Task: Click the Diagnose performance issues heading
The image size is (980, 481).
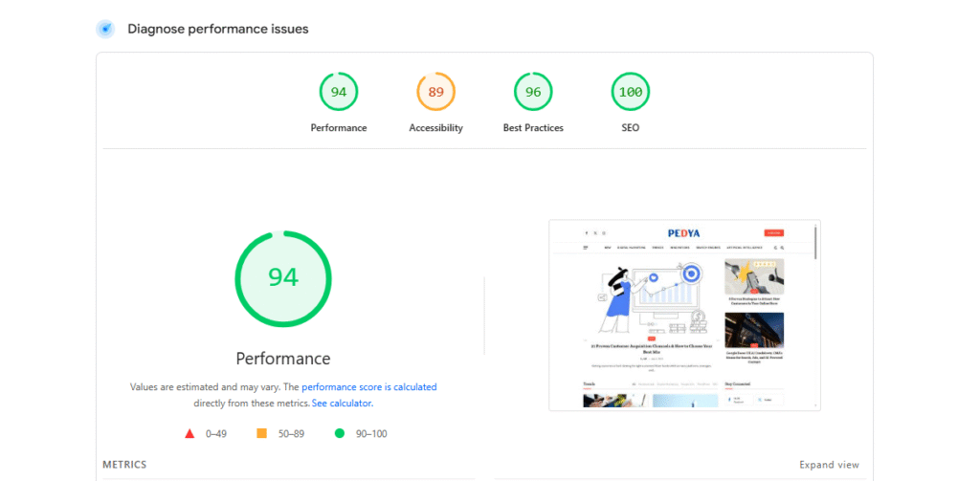Action: click(x=218, y=29)
